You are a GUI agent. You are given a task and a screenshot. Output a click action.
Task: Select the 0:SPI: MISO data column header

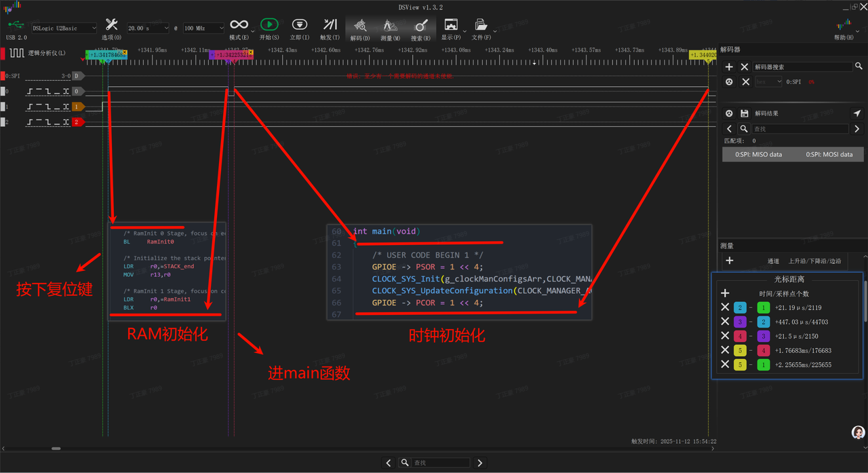tap(758, 155)
